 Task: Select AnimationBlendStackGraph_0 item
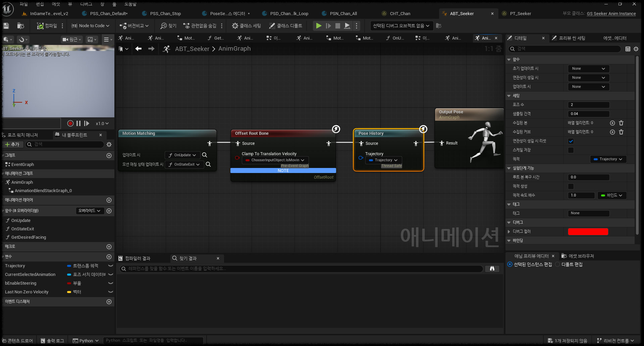click(43, 191)
